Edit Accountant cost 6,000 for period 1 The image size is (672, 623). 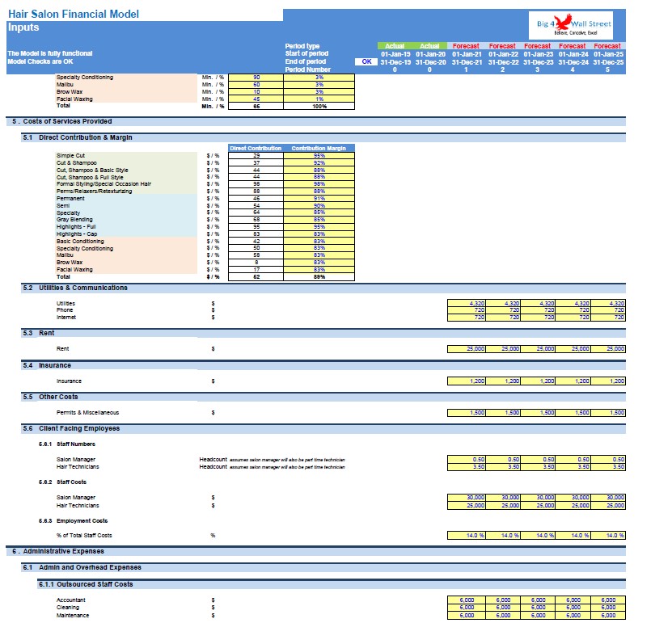(467, 600)
